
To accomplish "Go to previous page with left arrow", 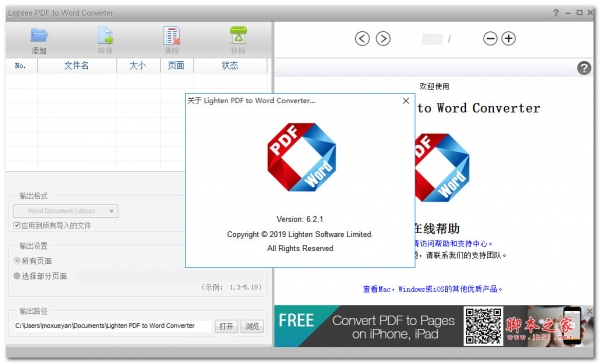I will click(x=362, y=39).
